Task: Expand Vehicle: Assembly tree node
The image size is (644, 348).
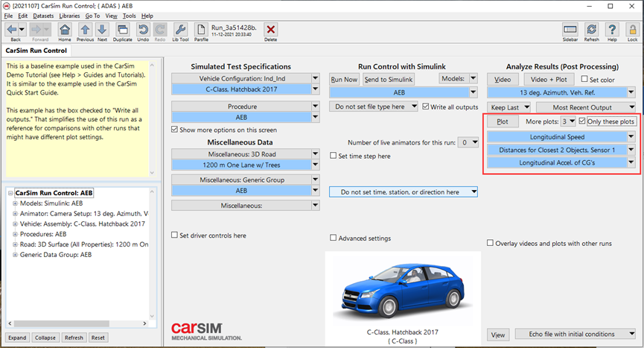Action: coord(15,224)
